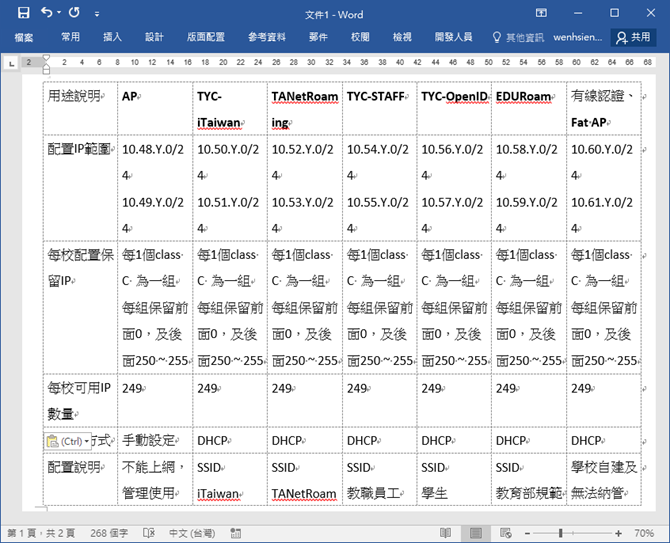
Task: Click the zoom slider handle
Action: point(560,533)
